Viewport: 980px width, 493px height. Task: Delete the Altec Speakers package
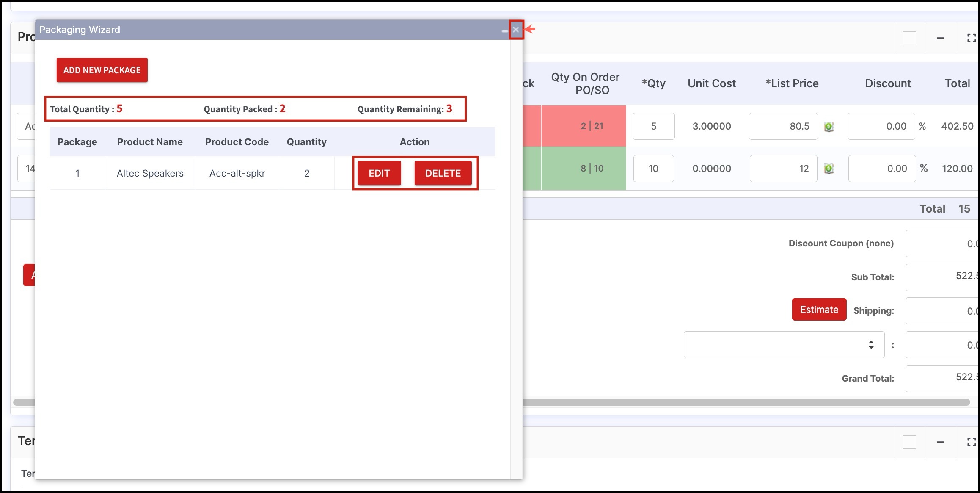pyautogui.click(x=443, y=173)
